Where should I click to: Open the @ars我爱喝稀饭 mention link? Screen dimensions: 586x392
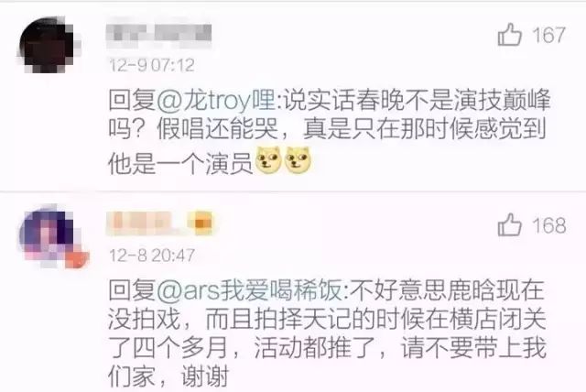pos(249,289)
